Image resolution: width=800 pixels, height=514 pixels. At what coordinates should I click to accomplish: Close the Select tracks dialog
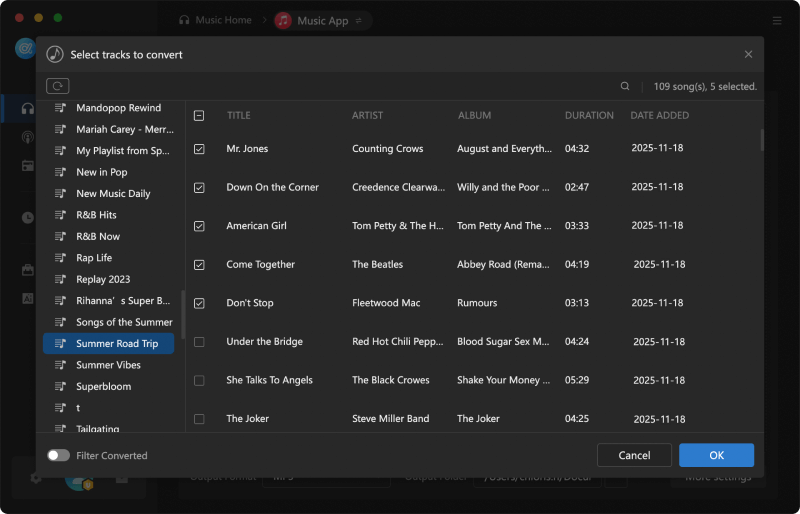coord(748,54)
